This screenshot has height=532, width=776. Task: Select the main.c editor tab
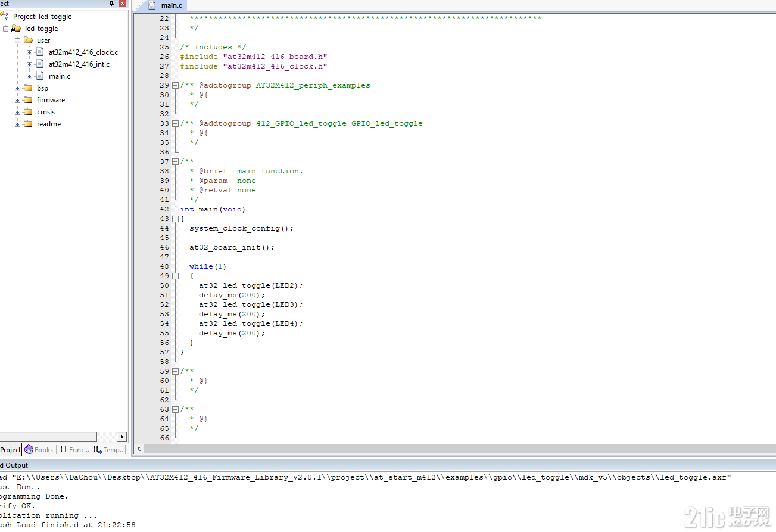point(166,5)
